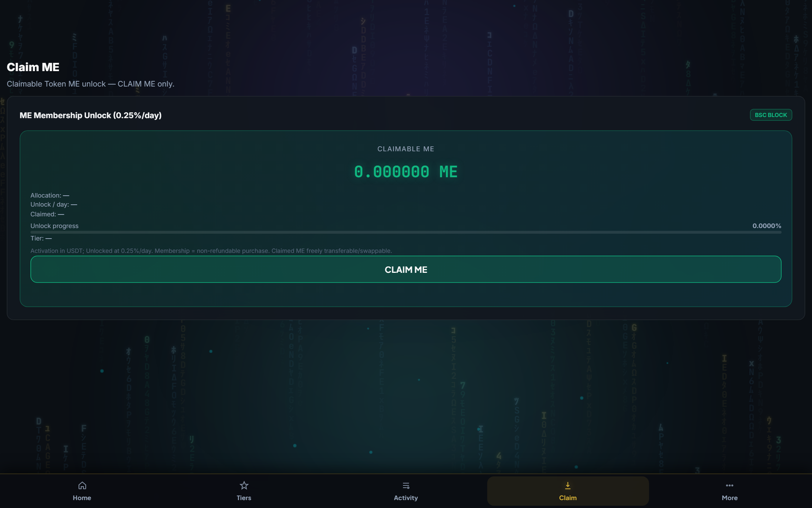The width and height of the screenshot is (812, 508).
Task: Click the unlock progress bar
Action: (405, 232)
